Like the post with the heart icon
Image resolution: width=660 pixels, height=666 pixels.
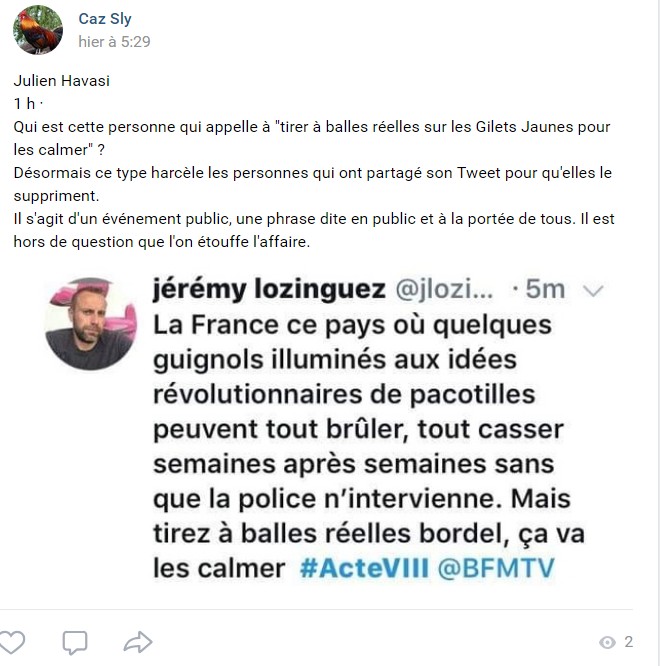(x=11, y=641)
